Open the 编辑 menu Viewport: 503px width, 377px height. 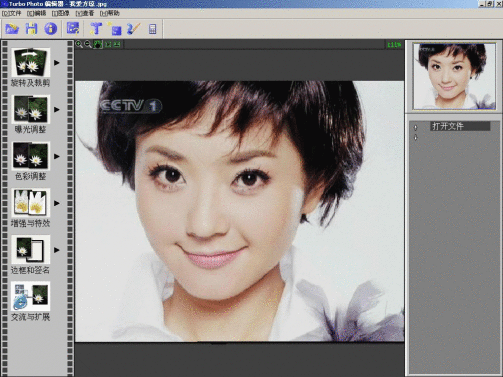36,13
